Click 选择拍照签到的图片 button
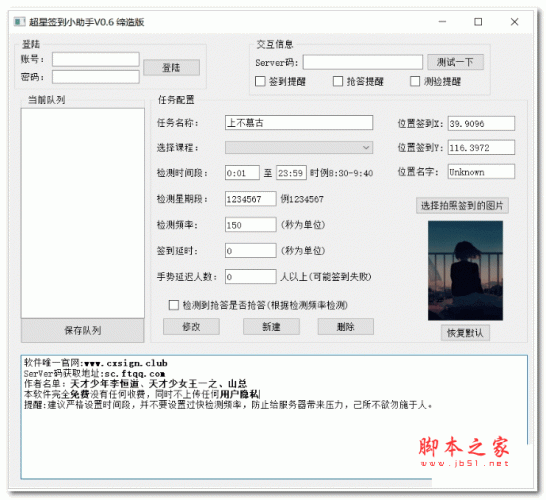 462,205
